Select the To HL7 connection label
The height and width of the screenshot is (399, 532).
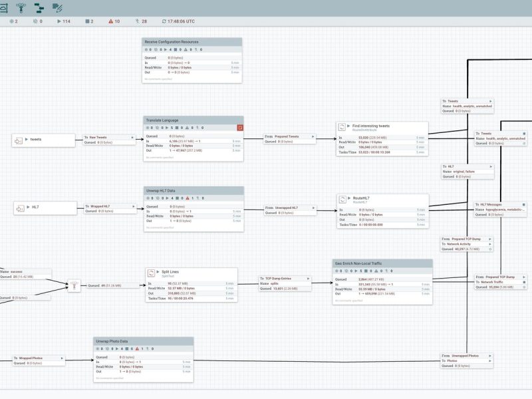(x=467, y=172)
